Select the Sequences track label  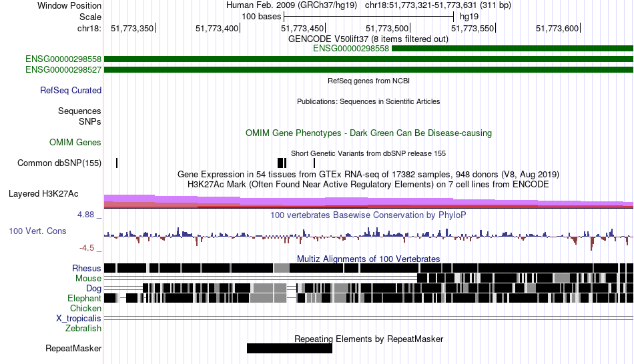[79, 111]
